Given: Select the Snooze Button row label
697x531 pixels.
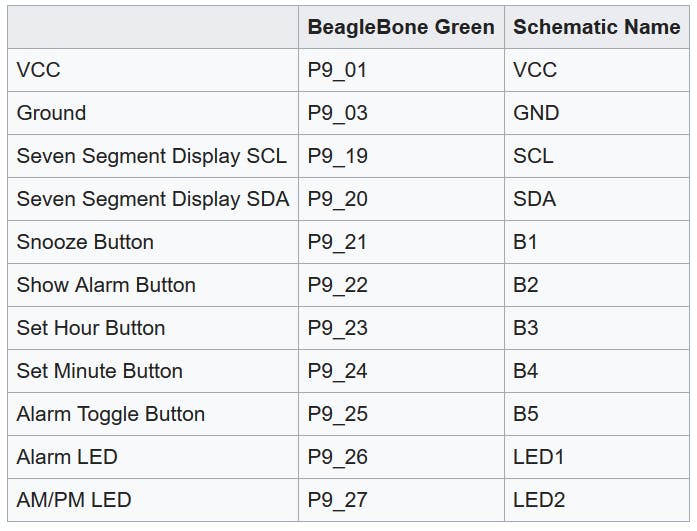Looking at the screenshot, I should click(152, 242).
